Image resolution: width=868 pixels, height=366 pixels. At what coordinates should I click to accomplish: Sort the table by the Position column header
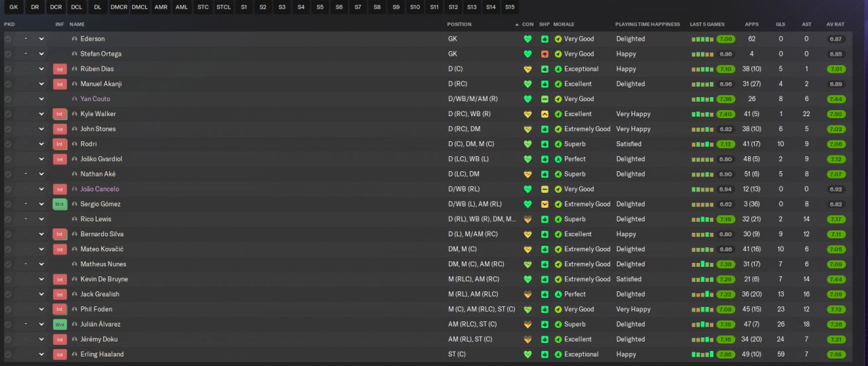(x=459, y=24)
